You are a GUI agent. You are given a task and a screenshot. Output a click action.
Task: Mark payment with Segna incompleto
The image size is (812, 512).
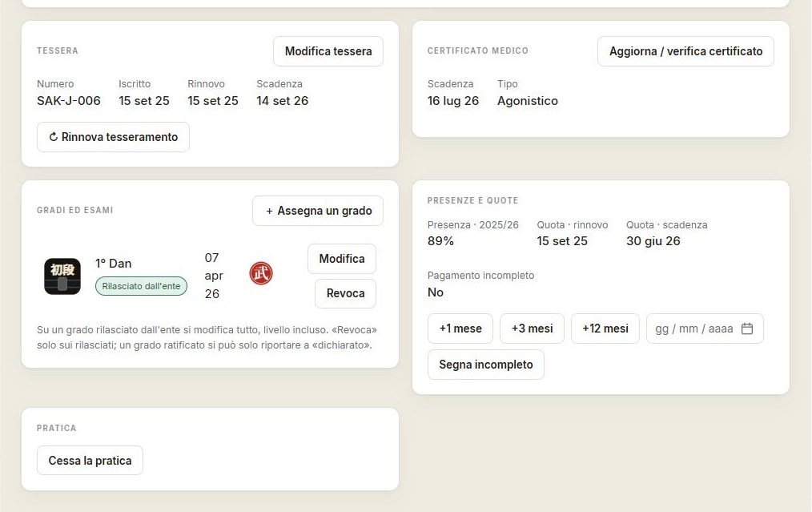pos(486,365)
